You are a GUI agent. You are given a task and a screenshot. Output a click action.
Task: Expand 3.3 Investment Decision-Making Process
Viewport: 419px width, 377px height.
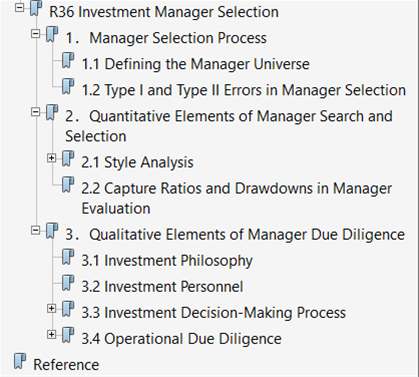(x=51, y=308)
